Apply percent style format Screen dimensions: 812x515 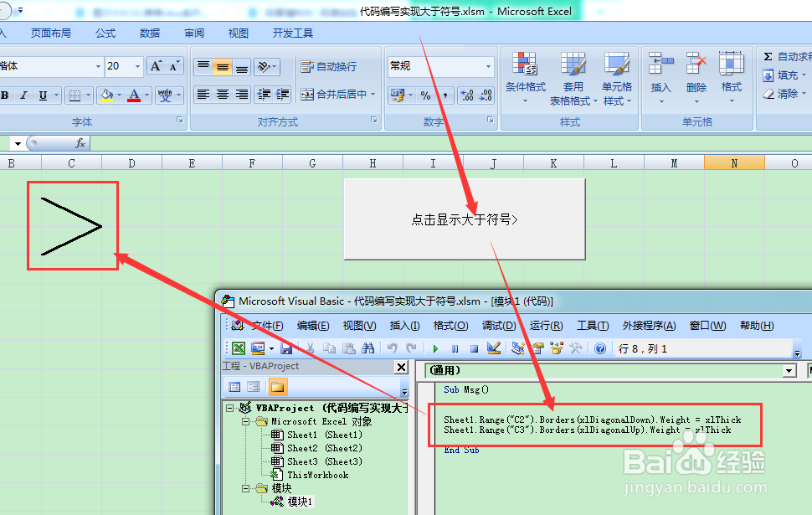point(426,95)
